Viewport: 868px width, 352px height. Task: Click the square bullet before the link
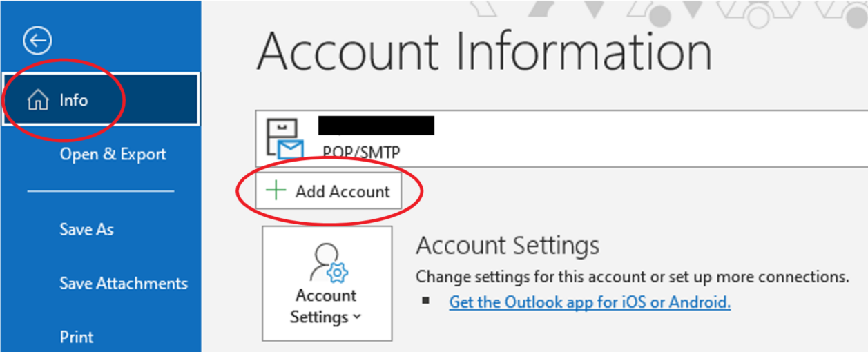pos(425,302)
